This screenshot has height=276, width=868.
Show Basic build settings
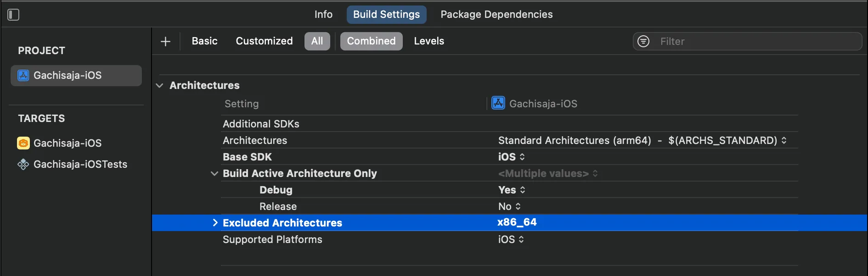204,41
